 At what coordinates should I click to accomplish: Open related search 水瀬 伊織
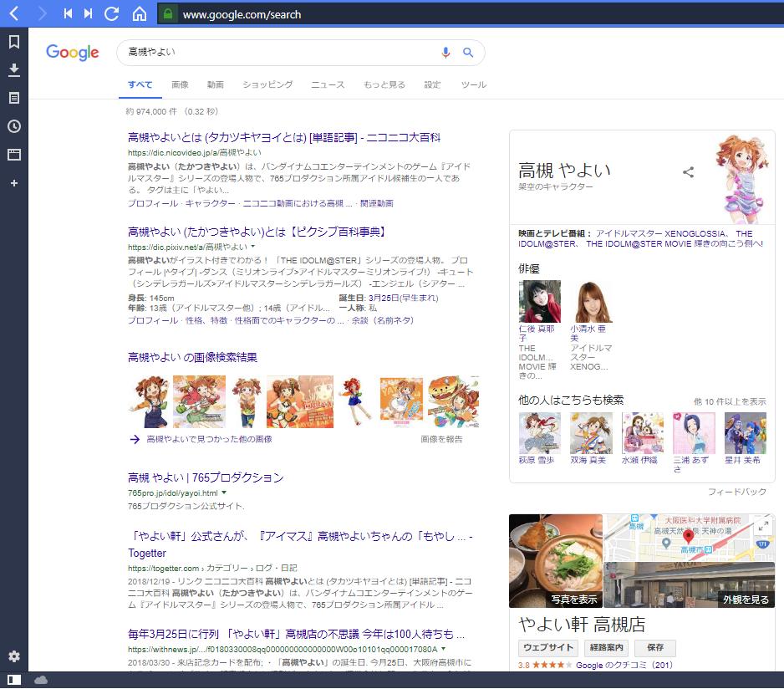click(643, 439)
